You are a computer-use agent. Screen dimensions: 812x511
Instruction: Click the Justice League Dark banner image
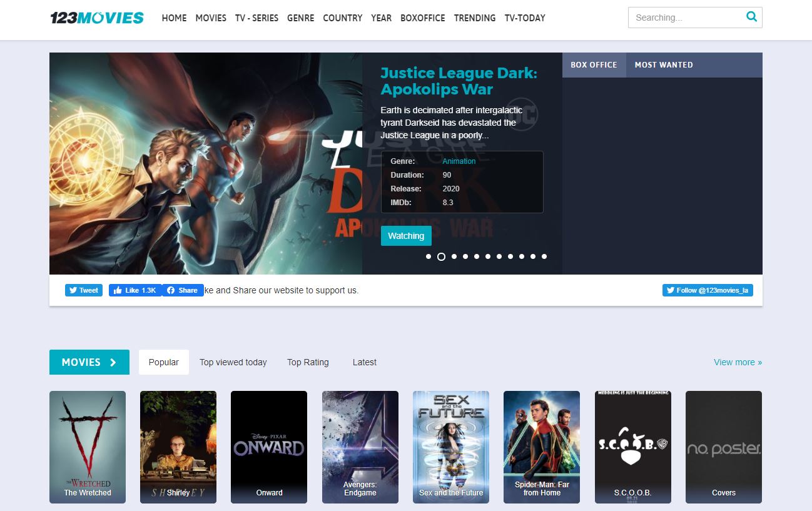click(x=206, y=163)
